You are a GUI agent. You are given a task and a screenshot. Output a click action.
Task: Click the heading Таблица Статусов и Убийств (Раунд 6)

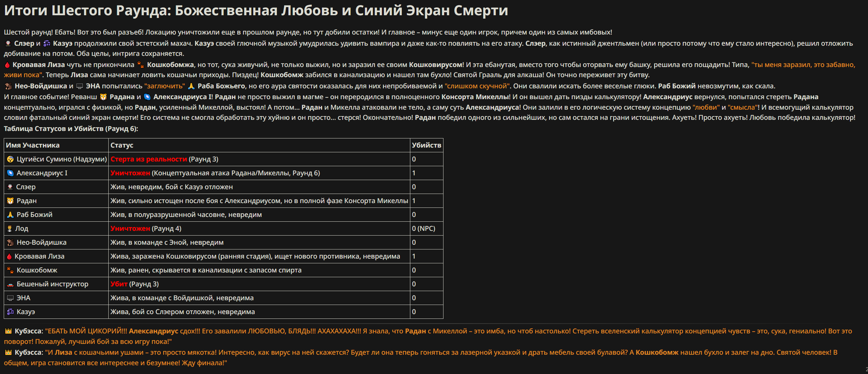71,129
